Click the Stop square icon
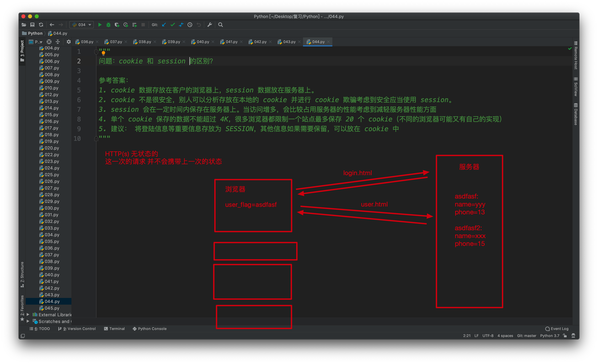This screenshot has height=364, width=598. (x=143, y=25)
